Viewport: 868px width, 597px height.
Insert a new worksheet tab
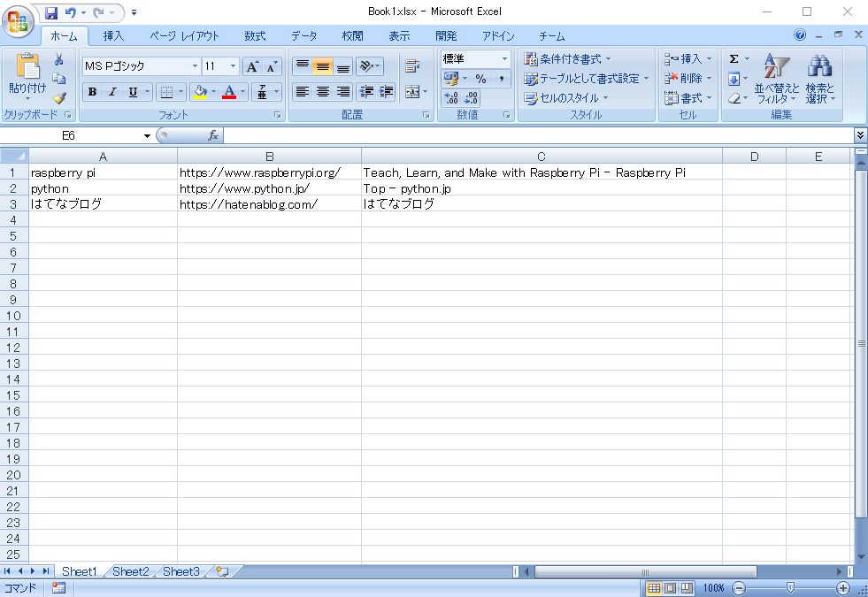[223, 571]
